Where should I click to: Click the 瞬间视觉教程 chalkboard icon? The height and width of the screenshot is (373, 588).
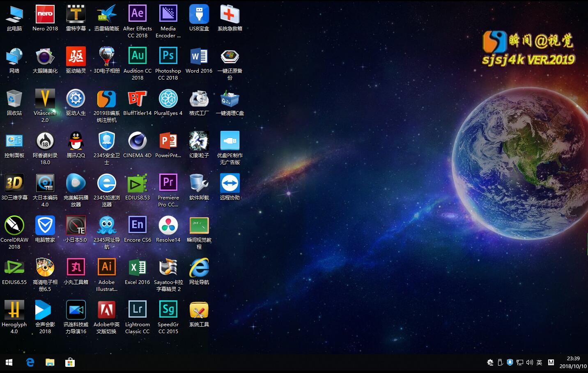click(199, 225)
